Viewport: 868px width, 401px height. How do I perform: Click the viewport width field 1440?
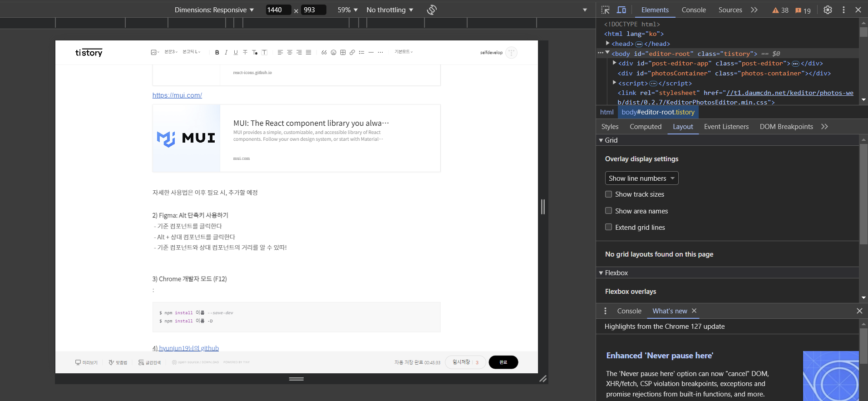click(x=278, y=10)
